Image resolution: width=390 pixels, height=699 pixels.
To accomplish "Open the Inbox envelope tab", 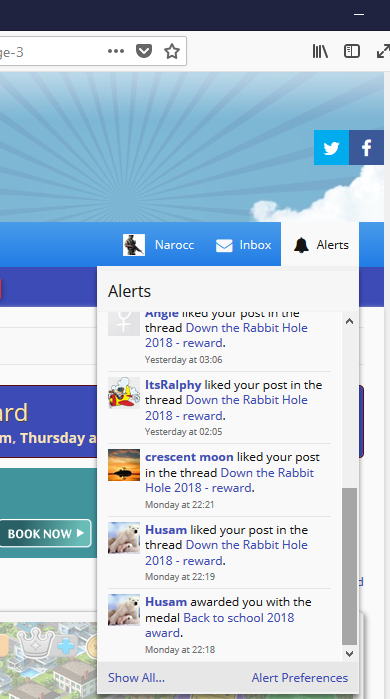I will coord(243,245).
